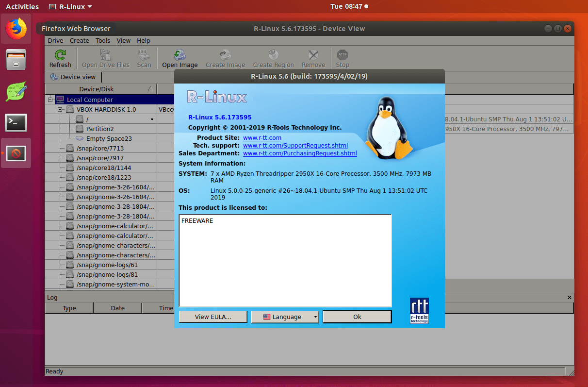Click Create Region toolbar icon
The image size is (588, 387).
pyautogui.click(x=273, y=54)
